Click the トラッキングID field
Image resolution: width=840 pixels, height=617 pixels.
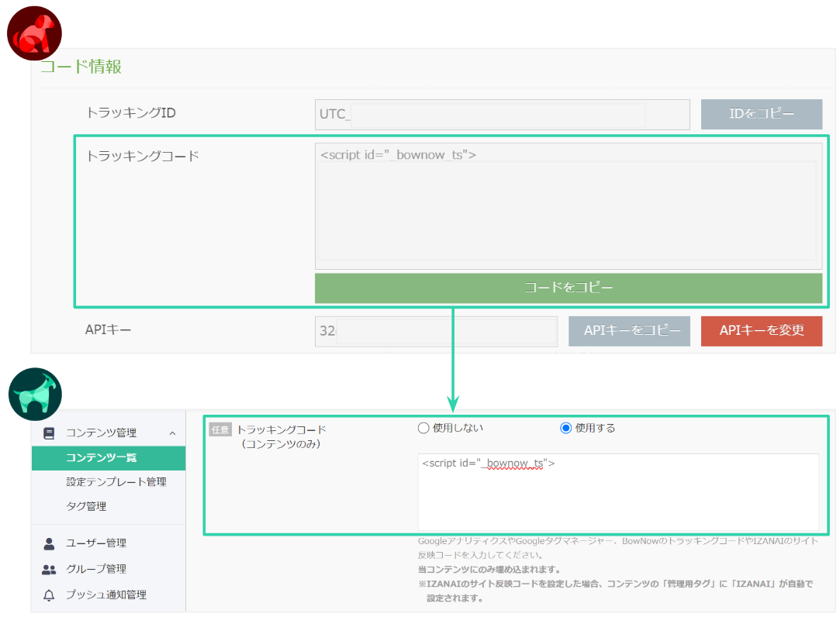coord(502,115)
